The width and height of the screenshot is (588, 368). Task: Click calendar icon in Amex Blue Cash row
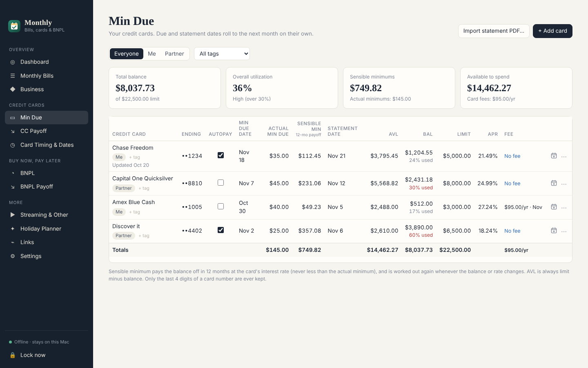pos(554,207)
